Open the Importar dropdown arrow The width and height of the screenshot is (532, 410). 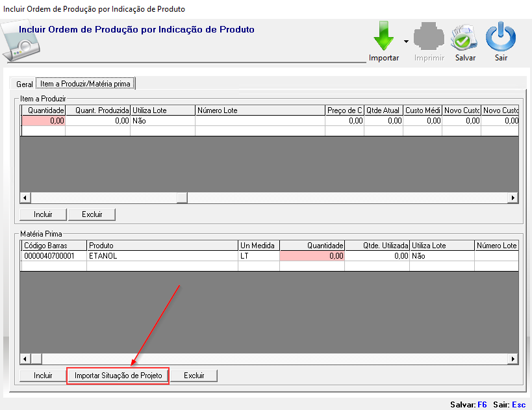tap(406, 42)
